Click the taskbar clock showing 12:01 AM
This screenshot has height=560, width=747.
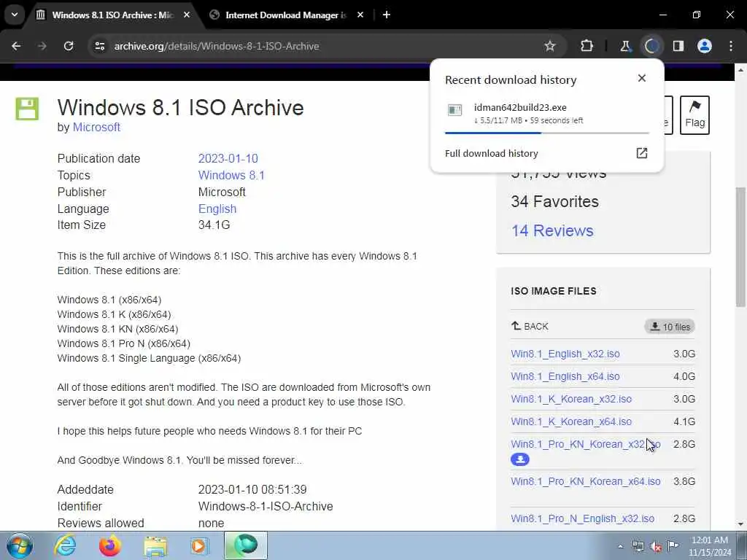pyautogui.click(x=709, y=546)
